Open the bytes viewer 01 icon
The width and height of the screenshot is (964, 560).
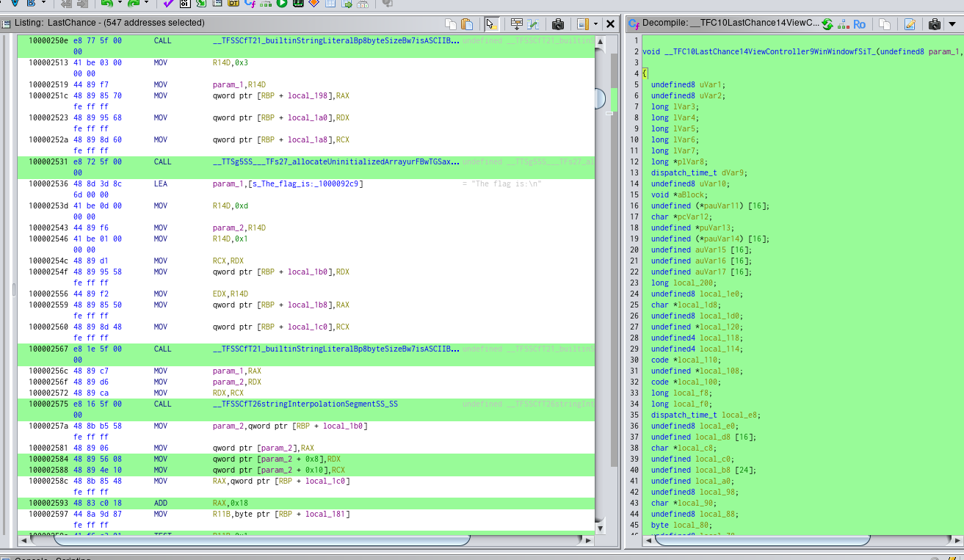coord(185,4)
